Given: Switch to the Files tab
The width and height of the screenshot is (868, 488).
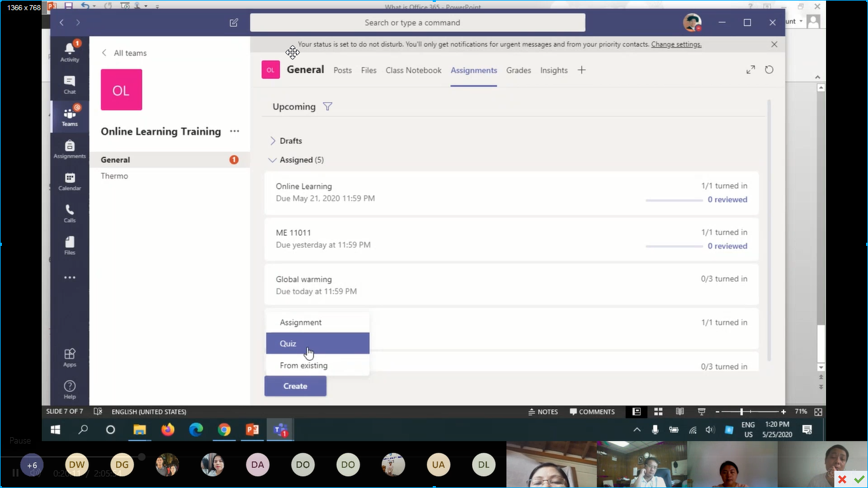Looking at the screenshot, I should tap(369, 71).
